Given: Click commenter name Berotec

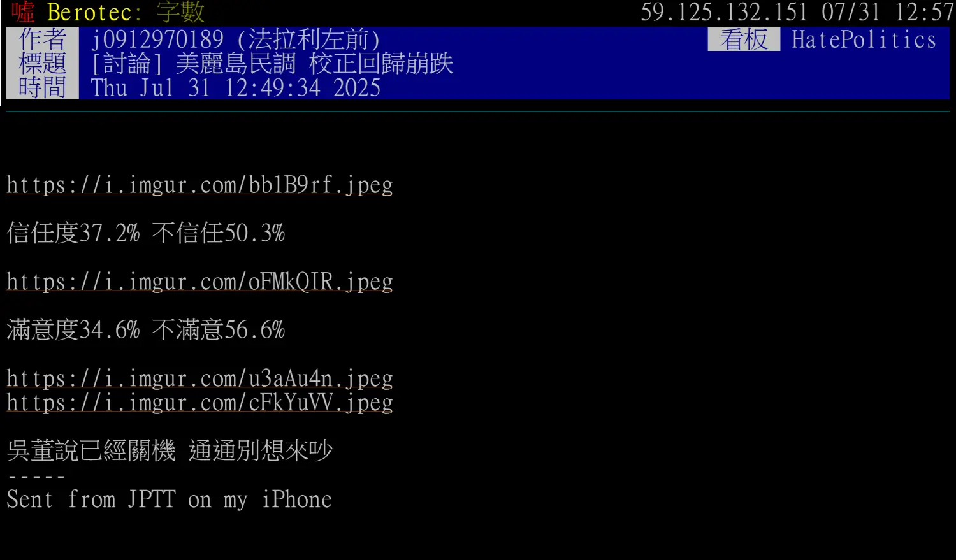Looking at the screenshot, I should [89, 12].
